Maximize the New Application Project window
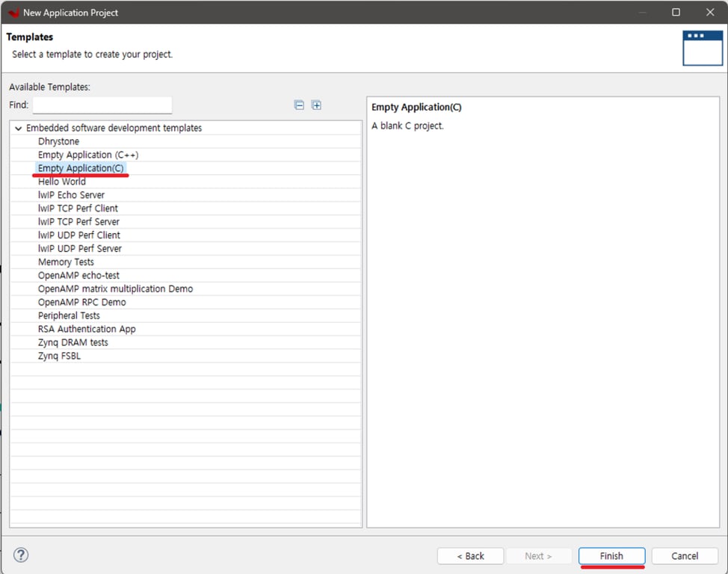Screen dimensions: 728x574 pos(676,13)
